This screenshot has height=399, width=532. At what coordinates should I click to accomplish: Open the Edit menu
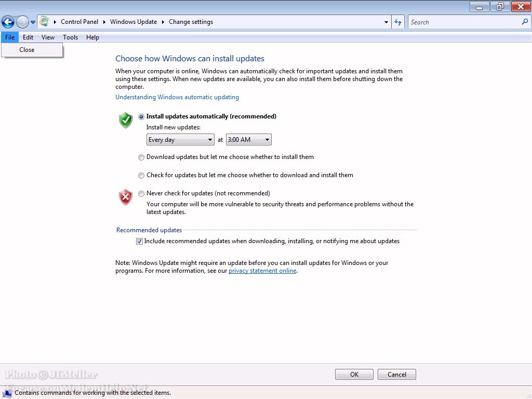coord(28,37)
